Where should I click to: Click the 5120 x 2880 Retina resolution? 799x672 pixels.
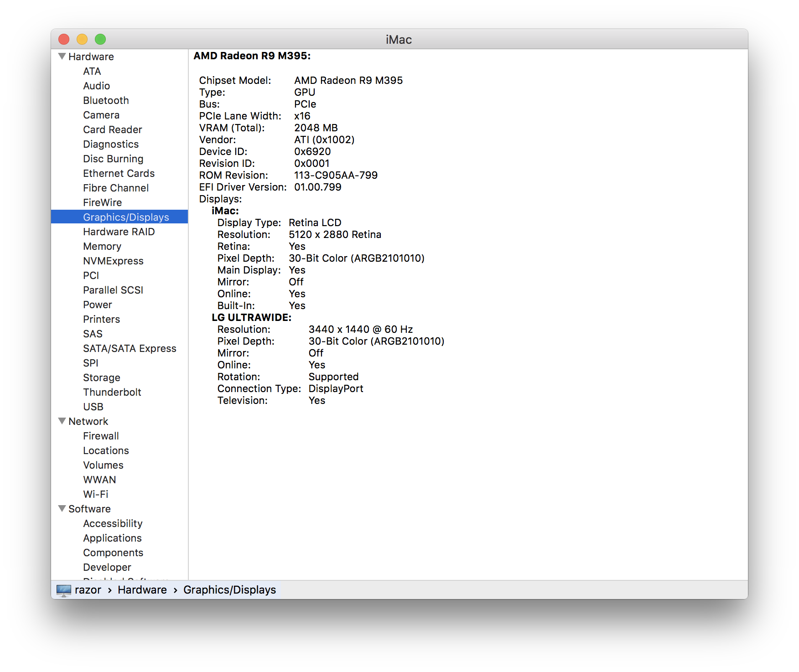(x=335, y=234)
